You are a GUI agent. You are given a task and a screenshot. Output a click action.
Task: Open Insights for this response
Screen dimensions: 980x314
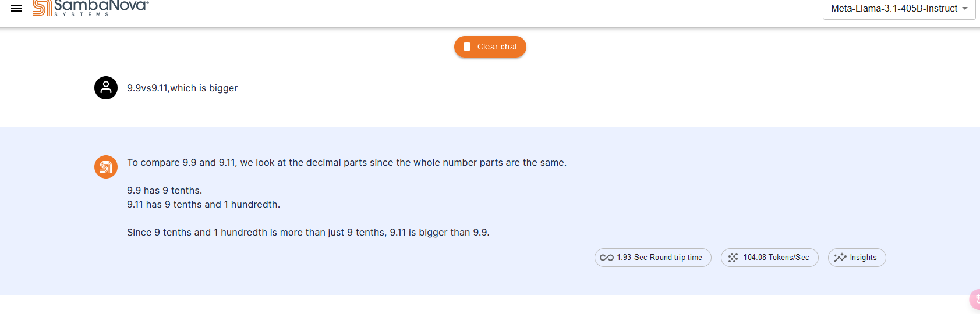click(857, 258)
